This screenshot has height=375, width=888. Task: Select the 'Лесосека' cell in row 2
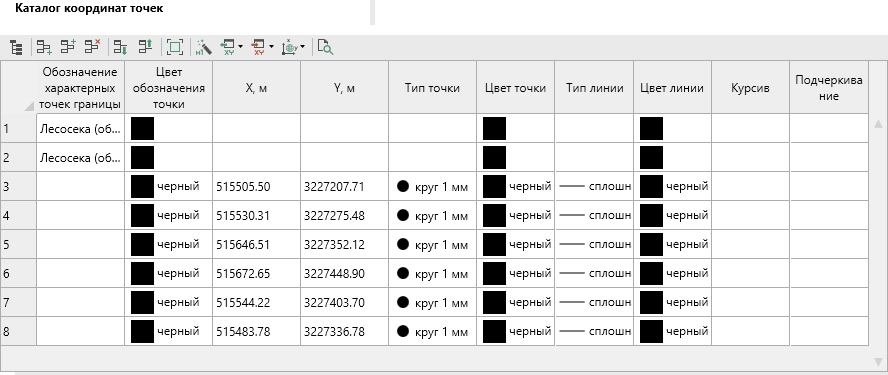(81, 157)
